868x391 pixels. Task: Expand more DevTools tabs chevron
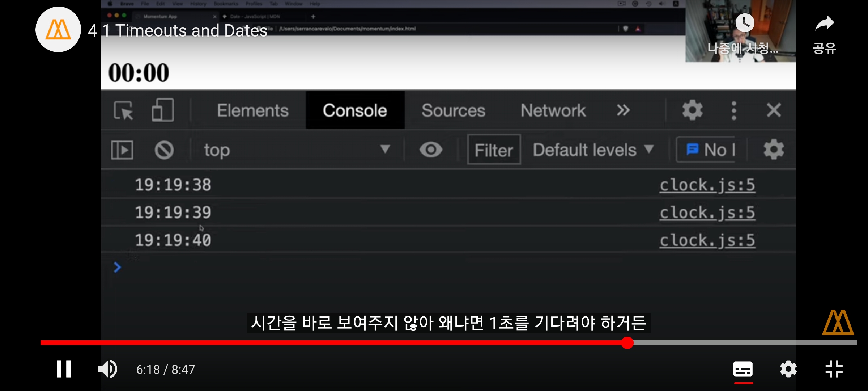coord(623,110)
